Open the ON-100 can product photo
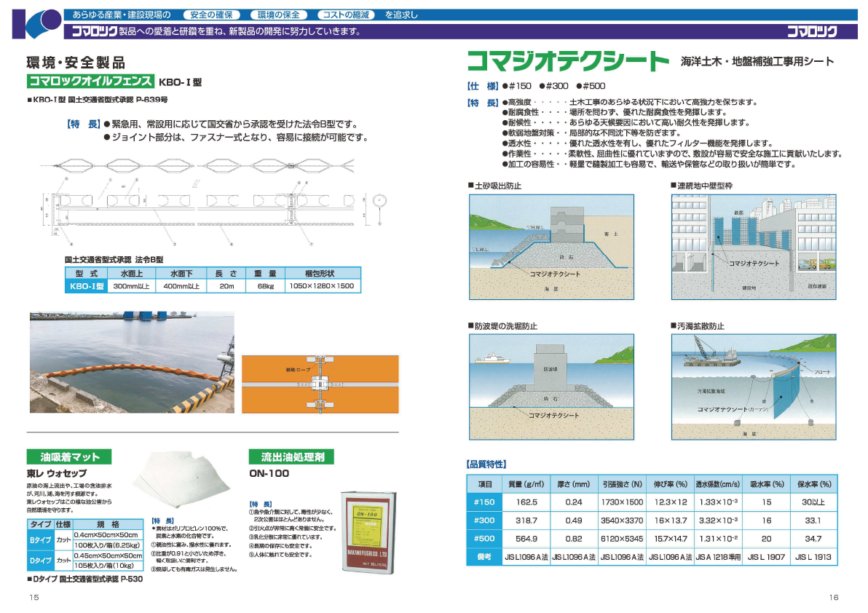Image resolution: width=868 pixels, height=613 pixels. [368, 531]
